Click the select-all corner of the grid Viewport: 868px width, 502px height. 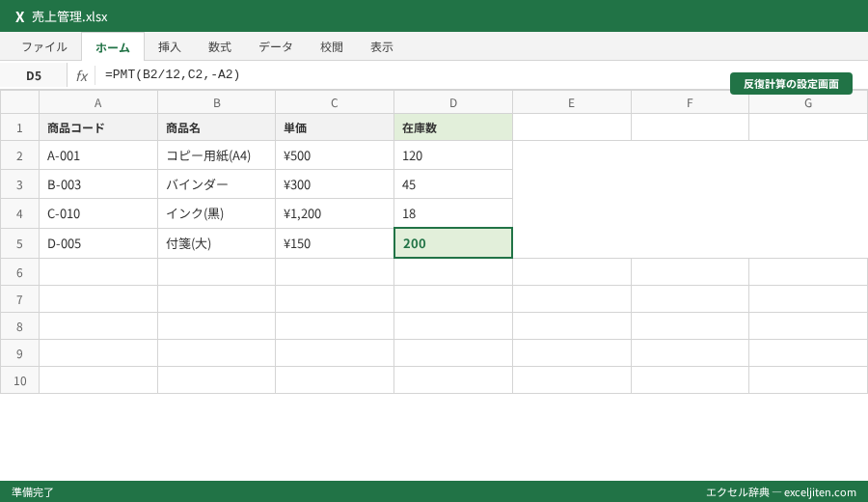pyautogui.click(x=19, y=102)
